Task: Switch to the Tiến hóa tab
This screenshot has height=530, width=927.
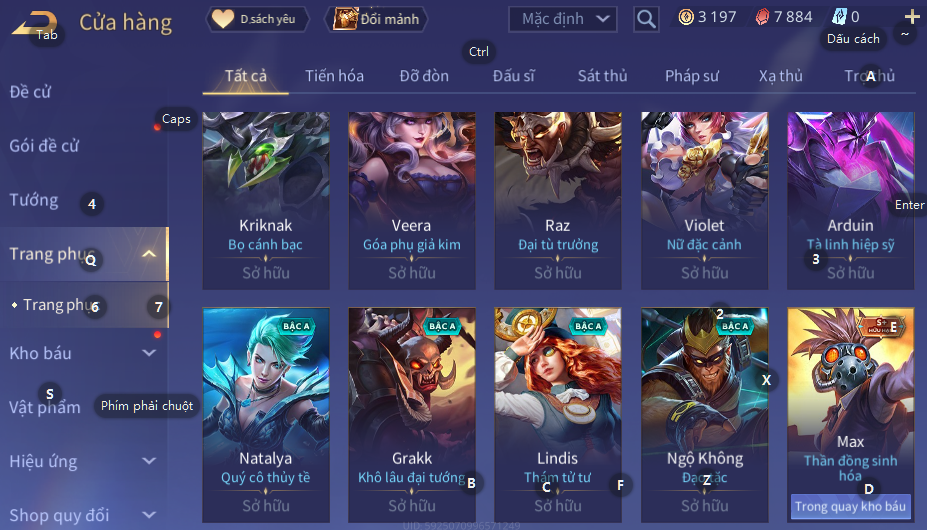Action: point(334,76)
